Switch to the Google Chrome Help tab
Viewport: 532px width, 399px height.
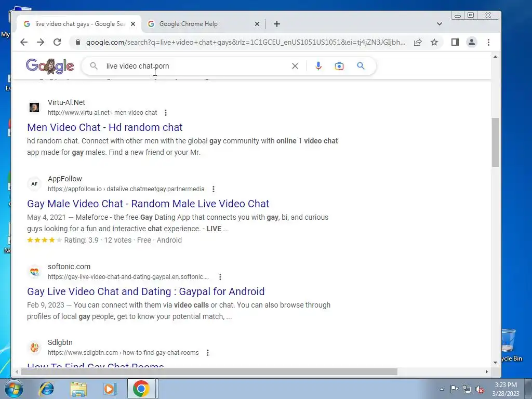pyautogui.click(x=204, y=24)
